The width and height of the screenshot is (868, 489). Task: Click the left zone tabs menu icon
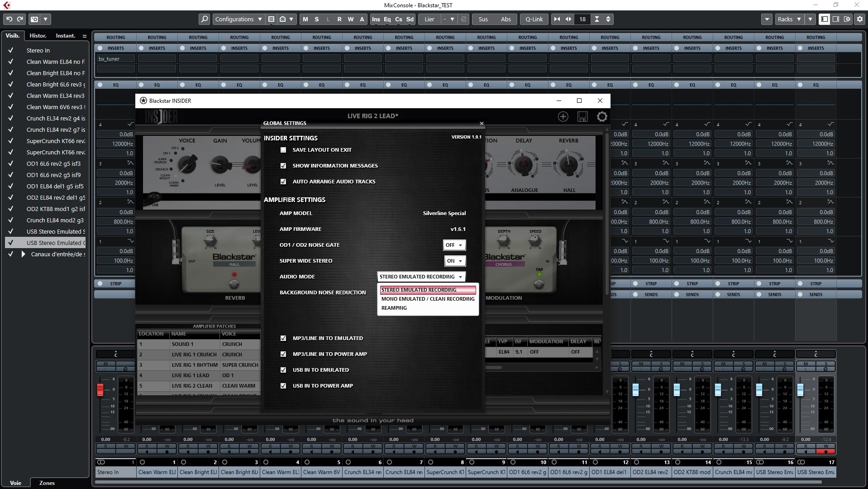84,36
